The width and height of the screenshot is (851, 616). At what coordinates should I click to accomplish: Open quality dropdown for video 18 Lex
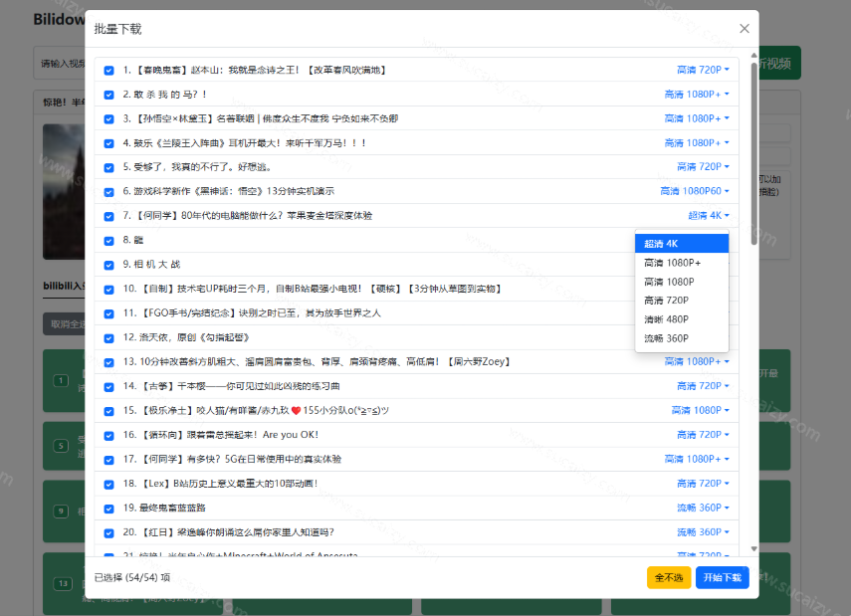[703, 484]
